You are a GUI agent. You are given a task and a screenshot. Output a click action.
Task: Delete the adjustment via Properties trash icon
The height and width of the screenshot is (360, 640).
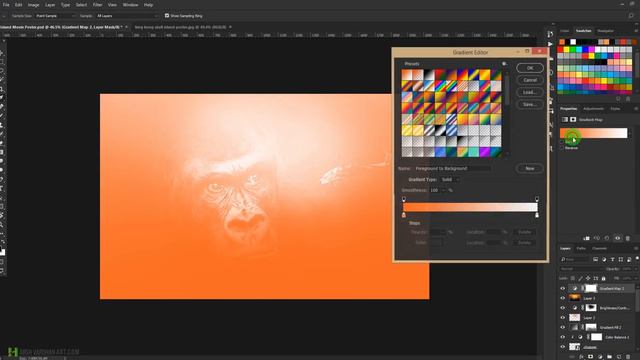(x=628, y=238)
